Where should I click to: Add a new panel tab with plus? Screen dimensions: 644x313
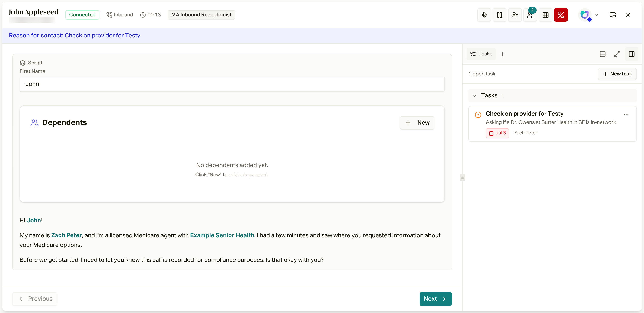coord(503,54)
